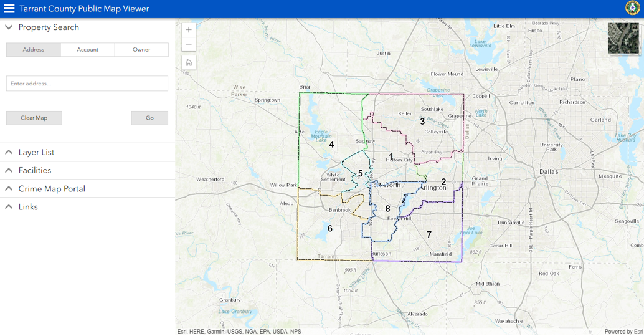The height and width of the screenshot is (336, 644).
Task: Click the Springtown label on the map
Action: point(268,100)
